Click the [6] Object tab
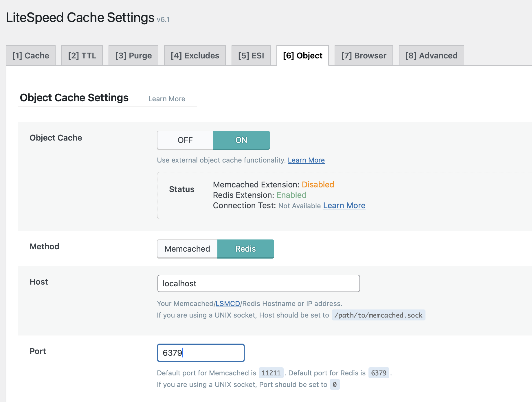The height and width of the screenshot is (402, 532). point(302,56)
